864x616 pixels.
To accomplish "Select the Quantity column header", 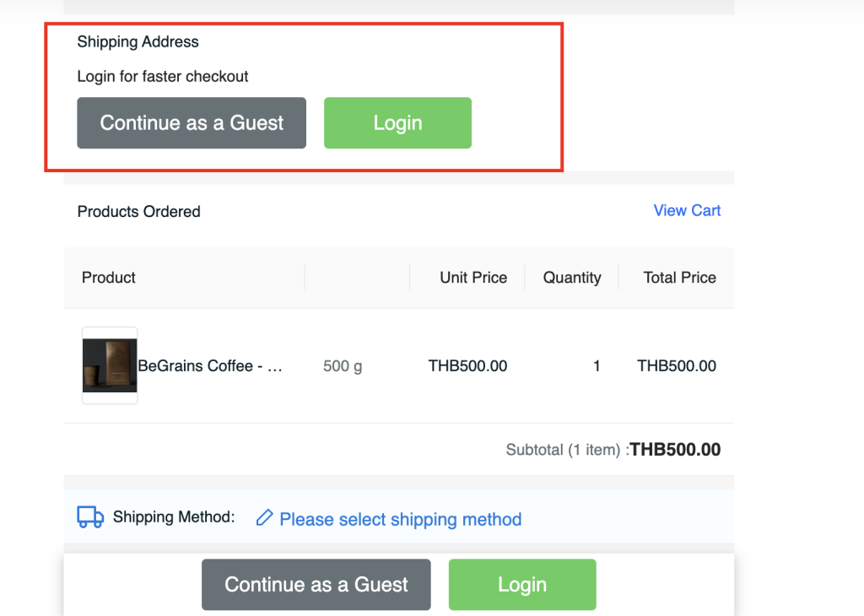I will pyautogui.click(x=572, y=278).
